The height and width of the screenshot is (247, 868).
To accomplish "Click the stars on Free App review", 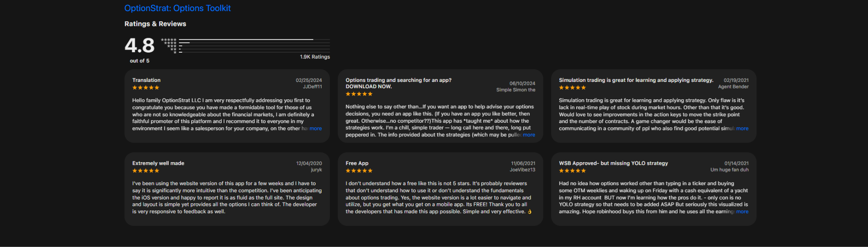I will [359, 171].
